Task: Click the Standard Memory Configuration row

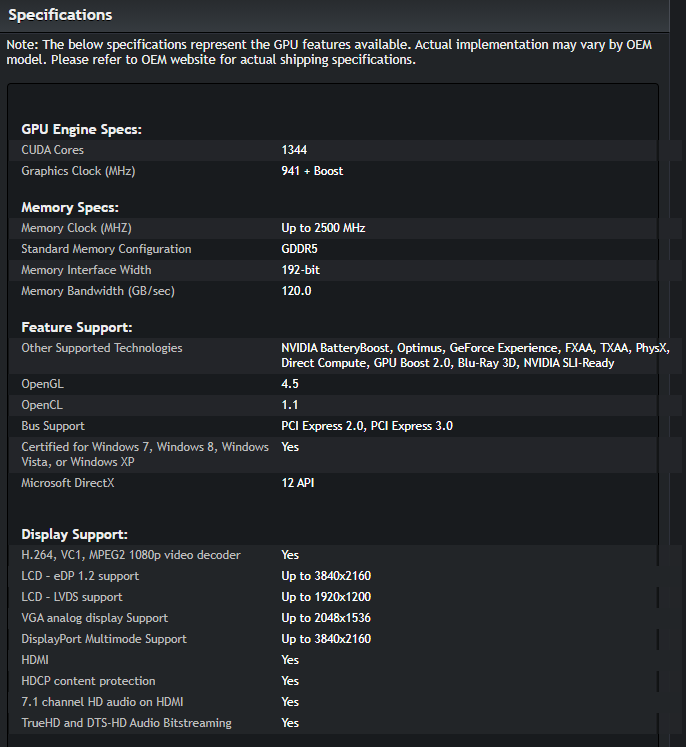Action: point(333,249)
